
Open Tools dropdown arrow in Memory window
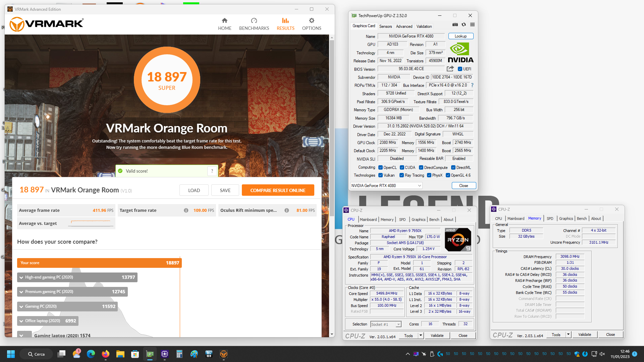pos(568,335)
